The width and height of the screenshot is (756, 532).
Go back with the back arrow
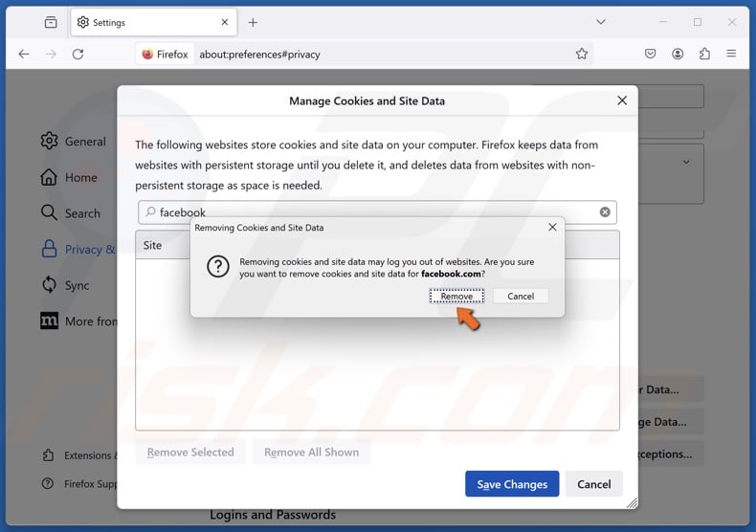pyautogui.click(x=24, y=54)
